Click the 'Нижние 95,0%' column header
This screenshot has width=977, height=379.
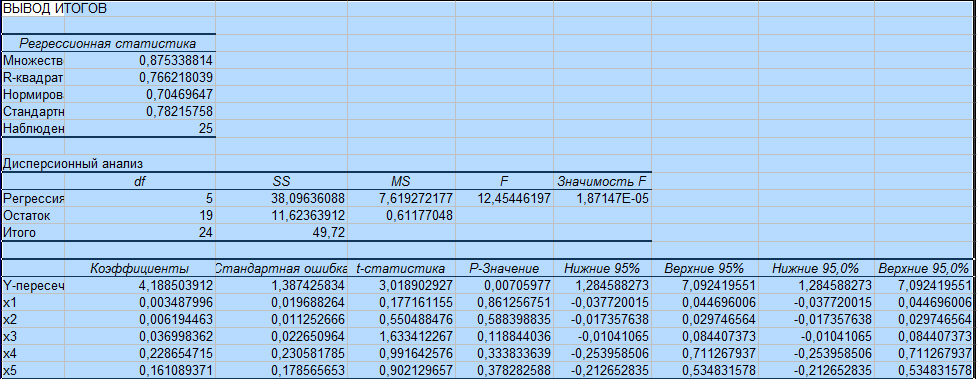816,269
